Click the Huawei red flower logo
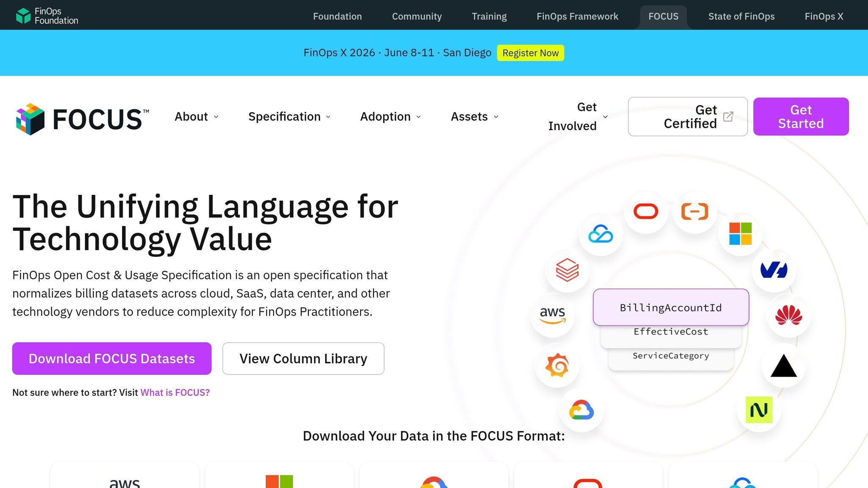This screenshot has width=868, height=488. click(x=788, y=316)
